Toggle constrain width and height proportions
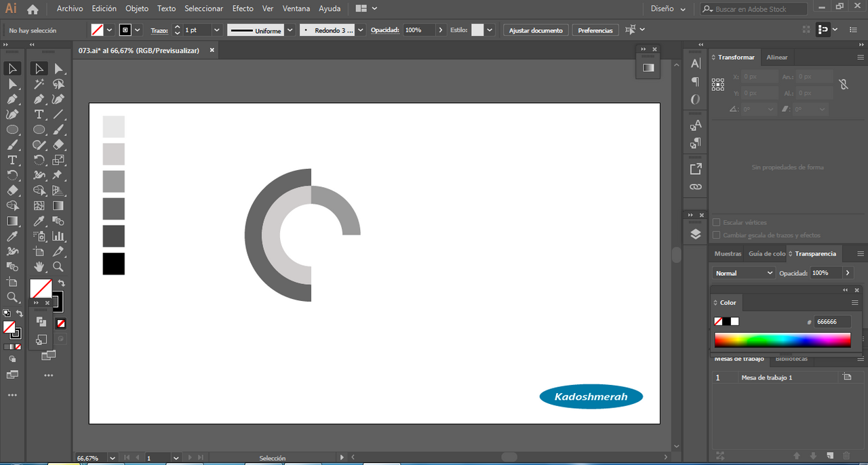Screen dimensions: 868x465 click(x=843, y=85)
